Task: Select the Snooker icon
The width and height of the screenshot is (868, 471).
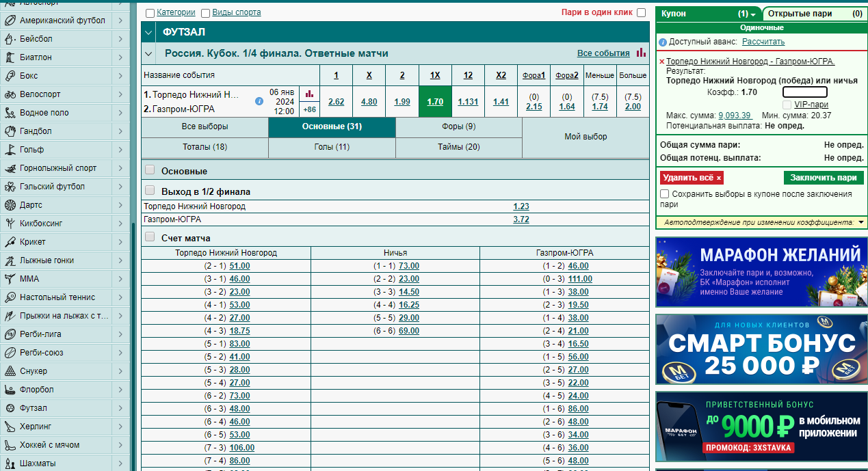Action: pos(10,371)
